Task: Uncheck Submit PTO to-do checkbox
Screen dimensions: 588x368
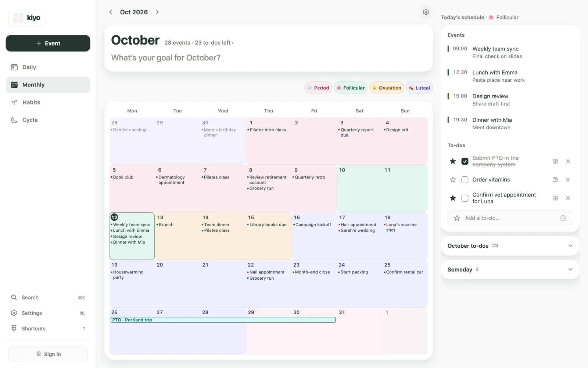Action: click(x=465, y=161)
